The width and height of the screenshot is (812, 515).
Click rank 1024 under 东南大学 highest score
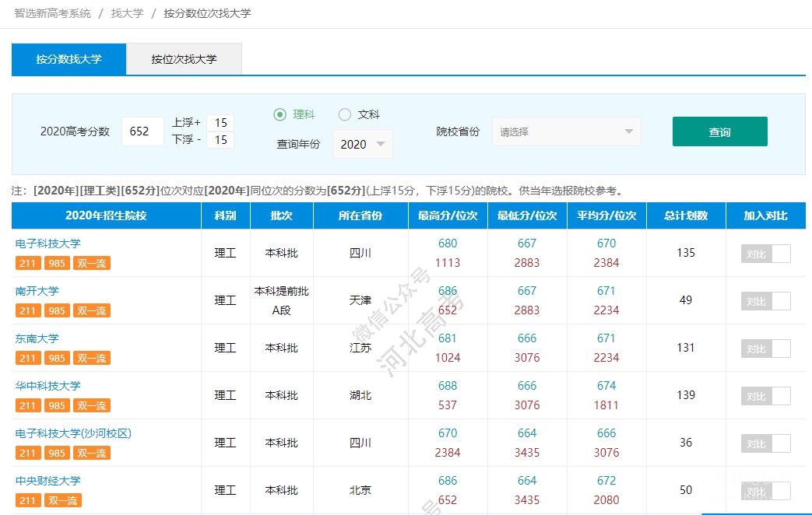click(448, 358)
